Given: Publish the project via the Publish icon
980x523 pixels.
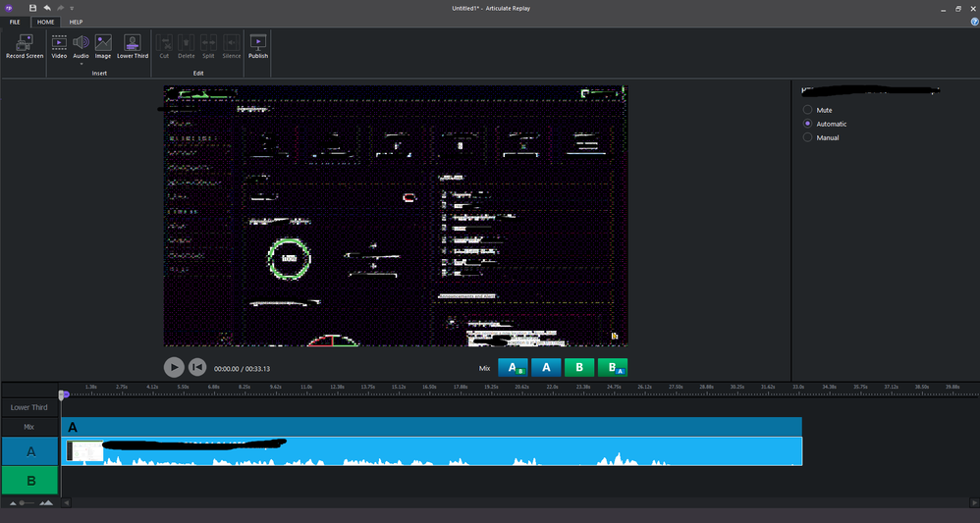Looking at the screenshot, I should coord(258,43).
